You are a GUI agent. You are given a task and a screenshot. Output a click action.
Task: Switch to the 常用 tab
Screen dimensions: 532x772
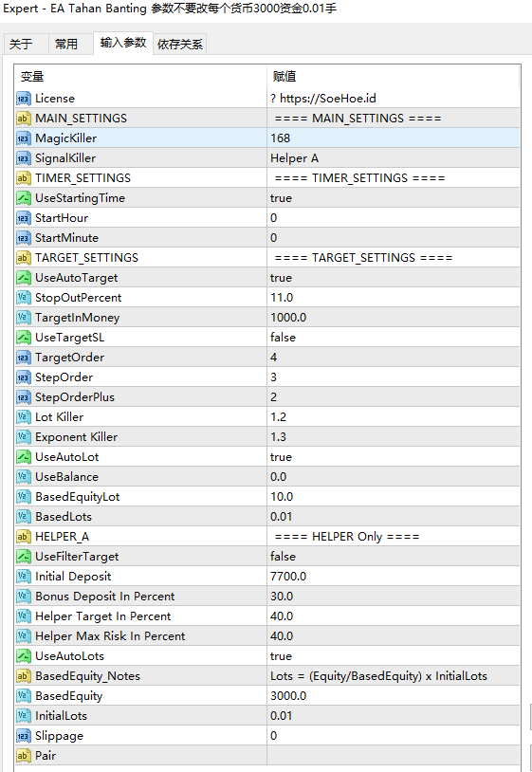(66, 44)
